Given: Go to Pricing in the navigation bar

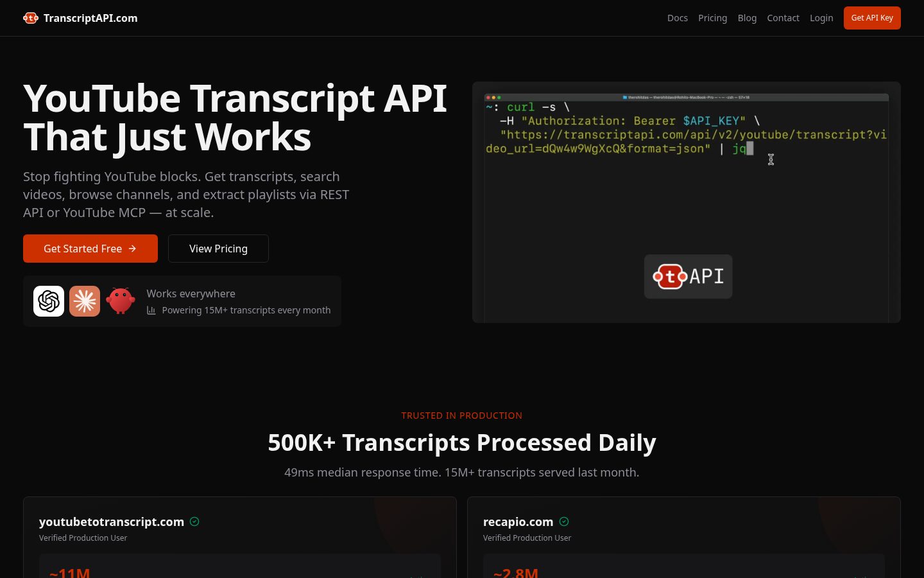Looking at the screenshot, I should coord(713,18).
